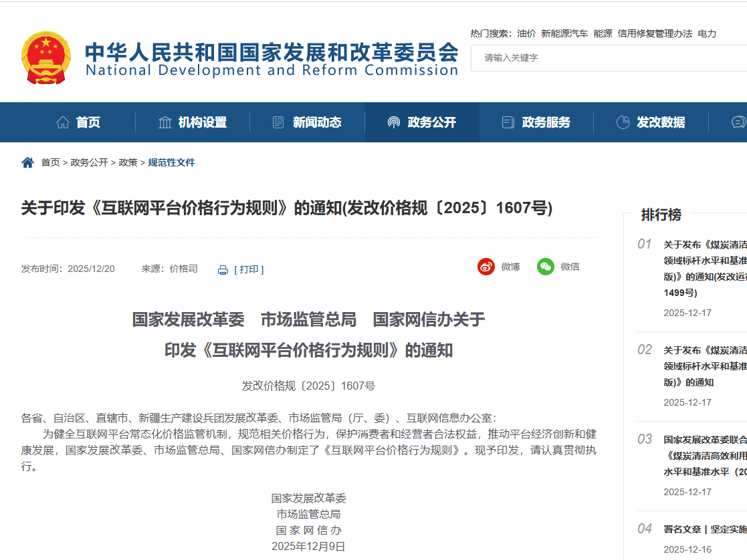Viewport: 747px width, 560px height.
Task: Share via the Weibo icon
Action: pyautogui.click(x=486, y=267)
